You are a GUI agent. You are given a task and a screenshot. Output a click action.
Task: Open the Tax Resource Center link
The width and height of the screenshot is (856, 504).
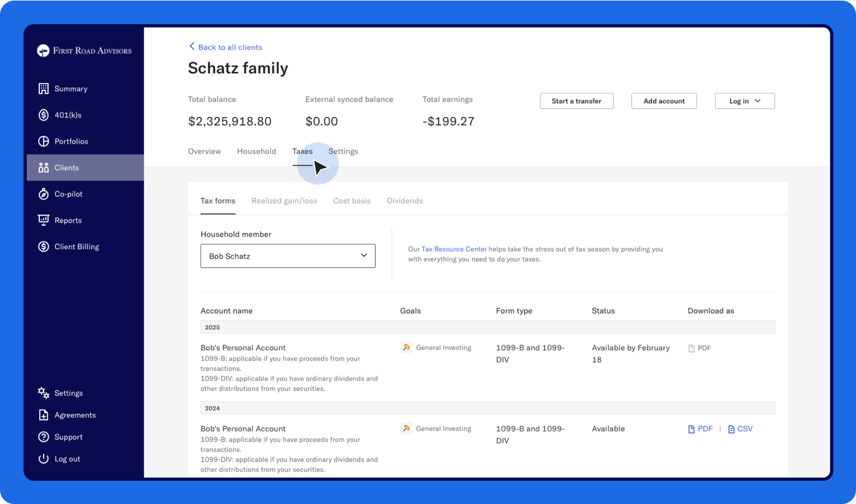tap(454, 249)
